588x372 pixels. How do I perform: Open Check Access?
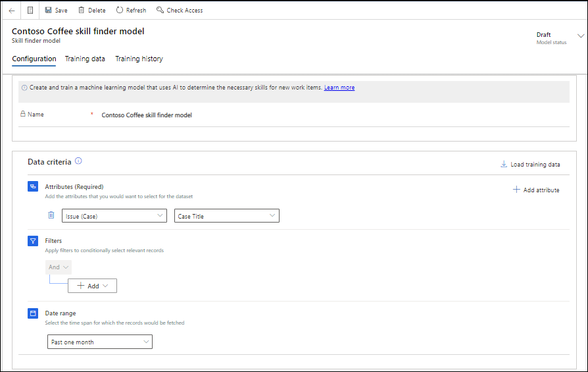pos(180,10)
